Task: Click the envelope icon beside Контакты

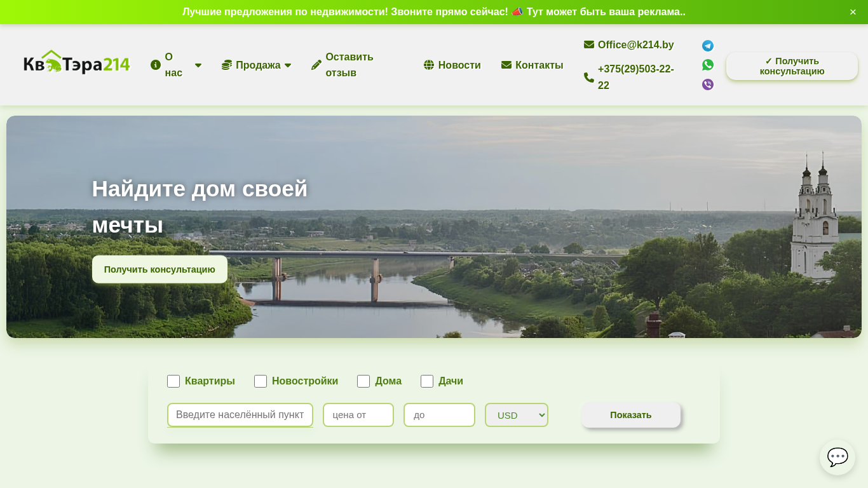Action: click(506, 65)
